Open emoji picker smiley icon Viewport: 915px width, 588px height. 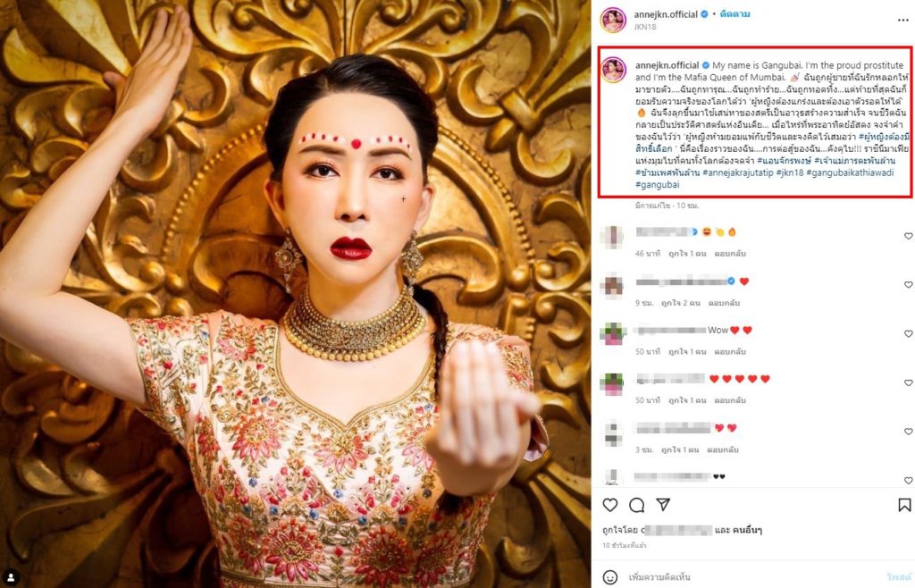pyautogui.click(x=609, y=577)
